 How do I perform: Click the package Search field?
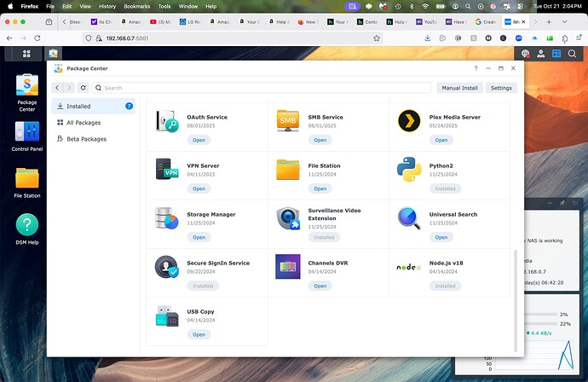point(264,88)
